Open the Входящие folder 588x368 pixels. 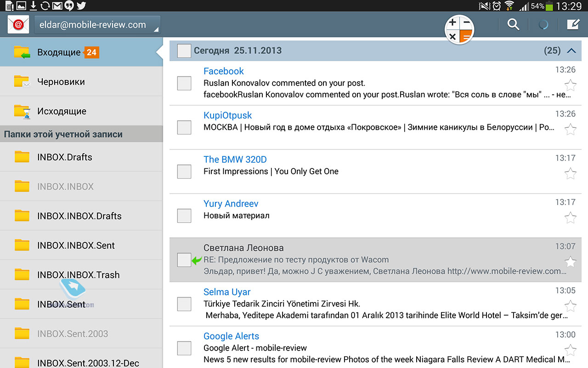pos(81,52)
